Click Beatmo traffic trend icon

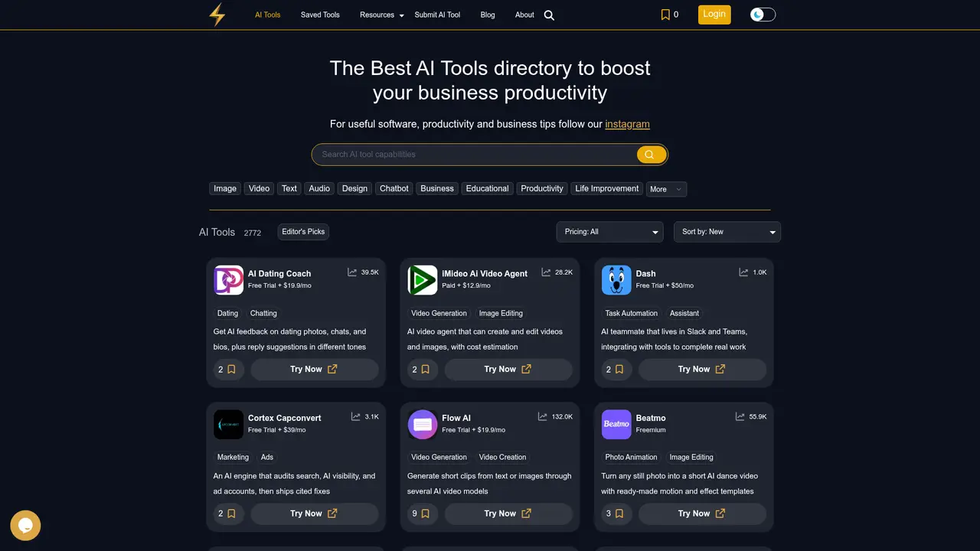740,417
